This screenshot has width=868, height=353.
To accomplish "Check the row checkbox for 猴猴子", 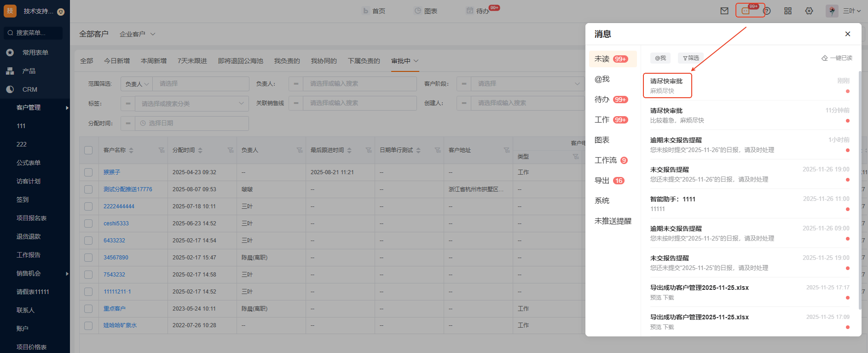I will [88, 172].
